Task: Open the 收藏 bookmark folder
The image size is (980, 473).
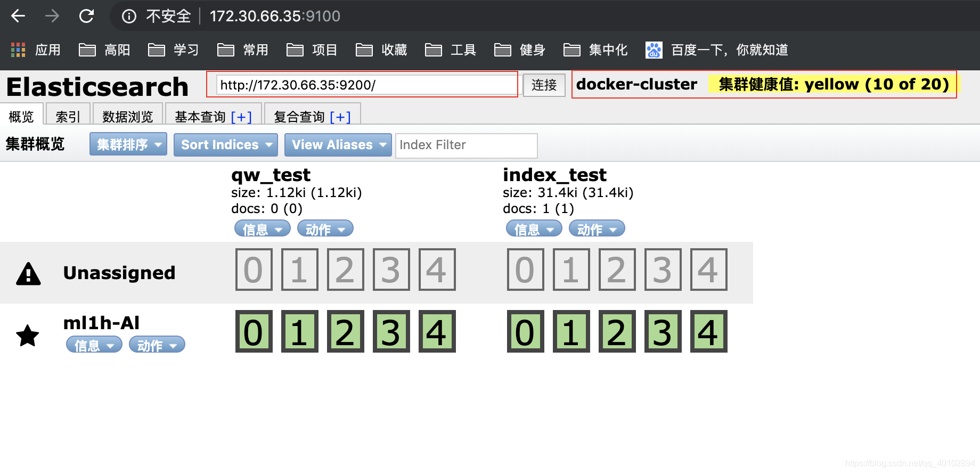Action: [381, 50]
